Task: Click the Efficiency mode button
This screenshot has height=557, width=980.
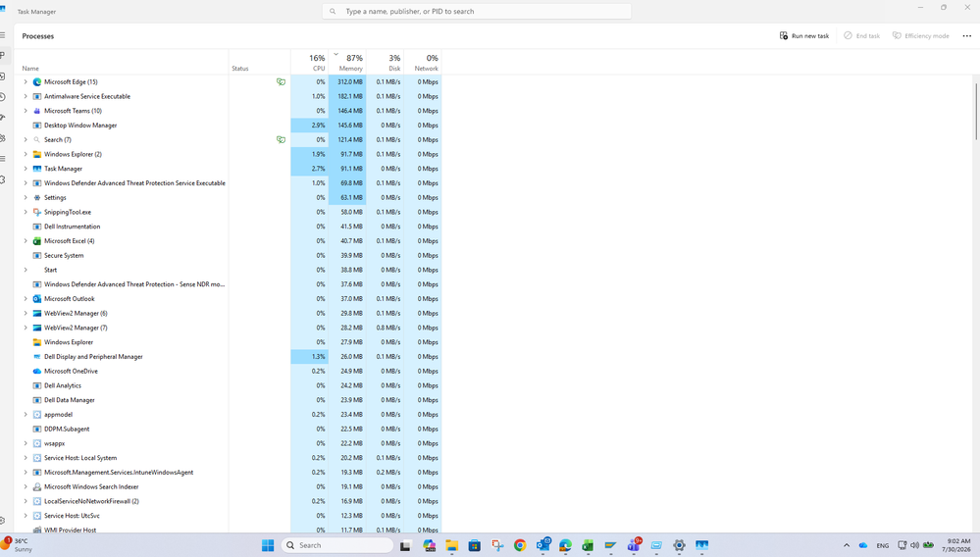Action: click(x=920, y=35)
